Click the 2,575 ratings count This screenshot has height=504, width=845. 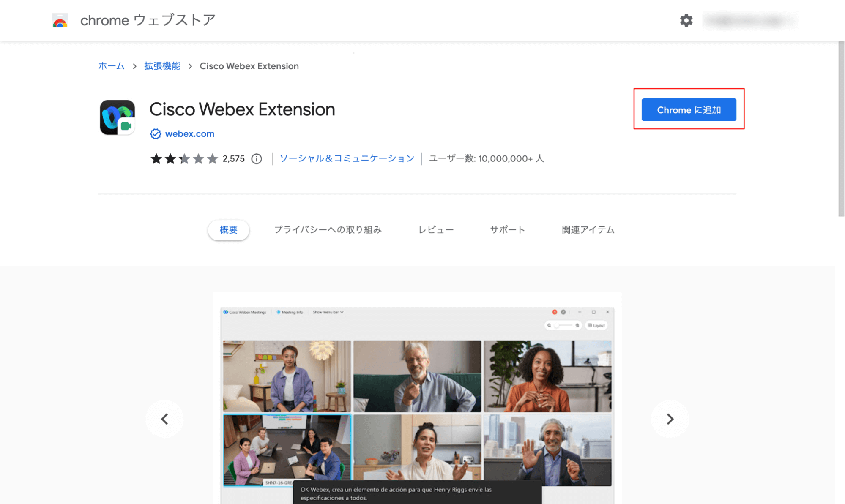point(234,159)
